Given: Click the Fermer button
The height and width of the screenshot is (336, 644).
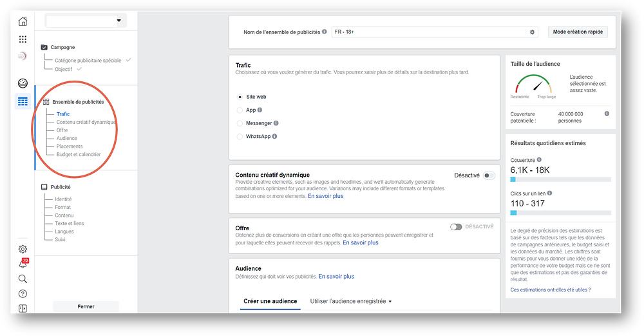Looking at the screenshot, I should coord(86,306).
